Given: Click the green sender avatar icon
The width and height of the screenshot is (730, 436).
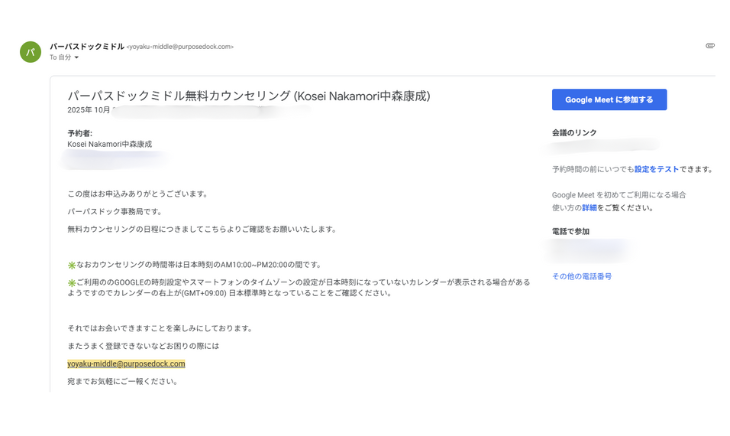Looking at the screenshot, I should pos(30,52).
